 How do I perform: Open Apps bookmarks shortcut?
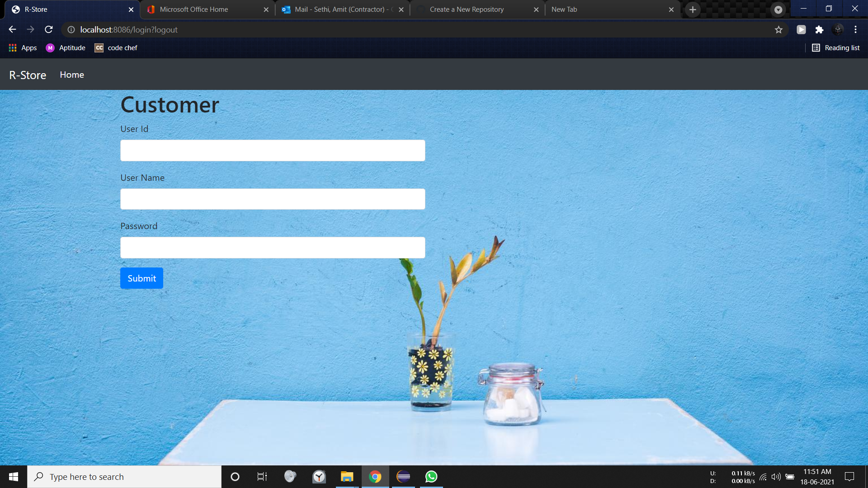point(23,48)
